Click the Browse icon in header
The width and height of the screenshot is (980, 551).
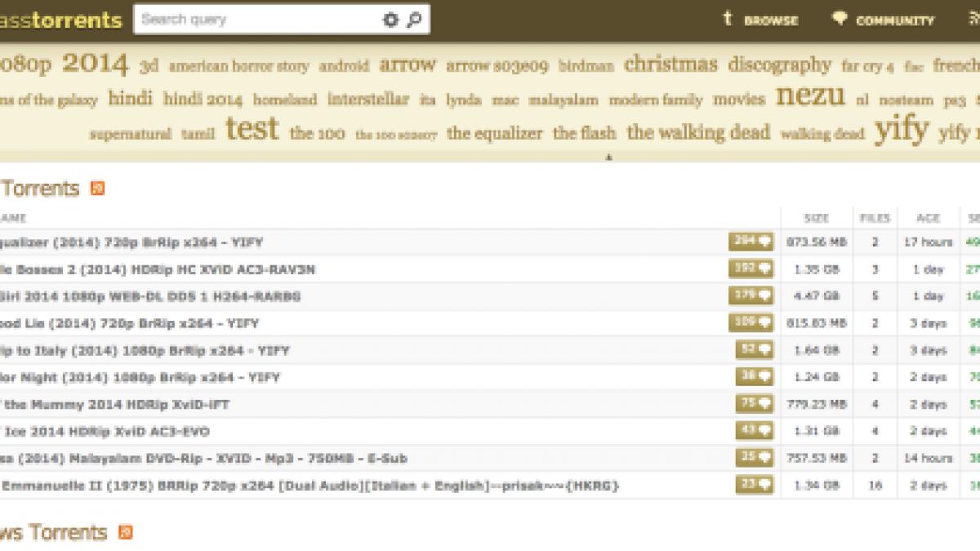tap(728, 20)
